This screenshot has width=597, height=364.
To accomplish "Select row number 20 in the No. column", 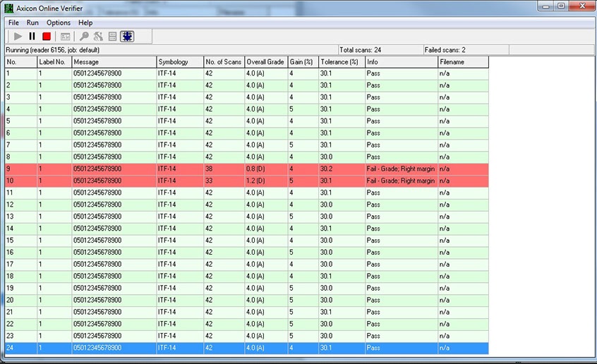I will click(21, 300).
